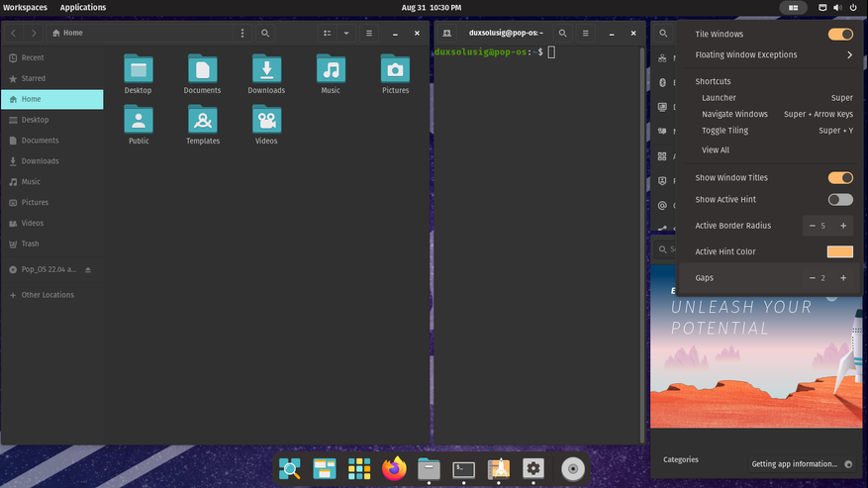The width and height of the screenshot is (868, 488).
Task: Eject the Pop_OS 22.04 drive
Action: point(87,269)
